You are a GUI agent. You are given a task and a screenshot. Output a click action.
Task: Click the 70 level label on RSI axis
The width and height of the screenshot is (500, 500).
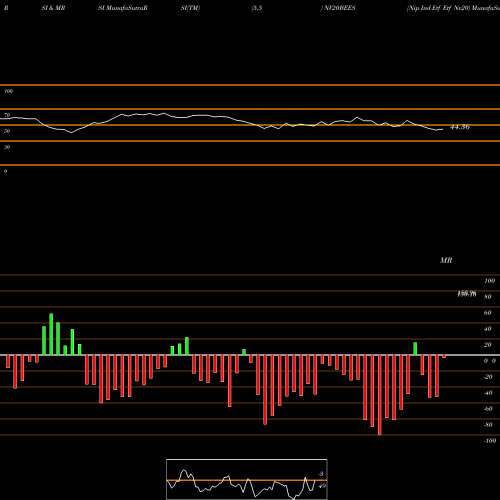pyautogui.click(x=7, y=115)
